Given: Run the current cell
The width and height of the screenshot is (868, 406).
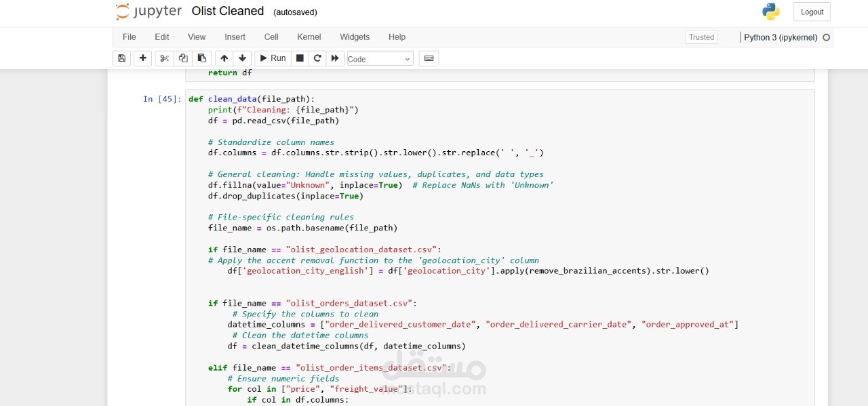Looking at the screenshot, I should coord(273,58).
